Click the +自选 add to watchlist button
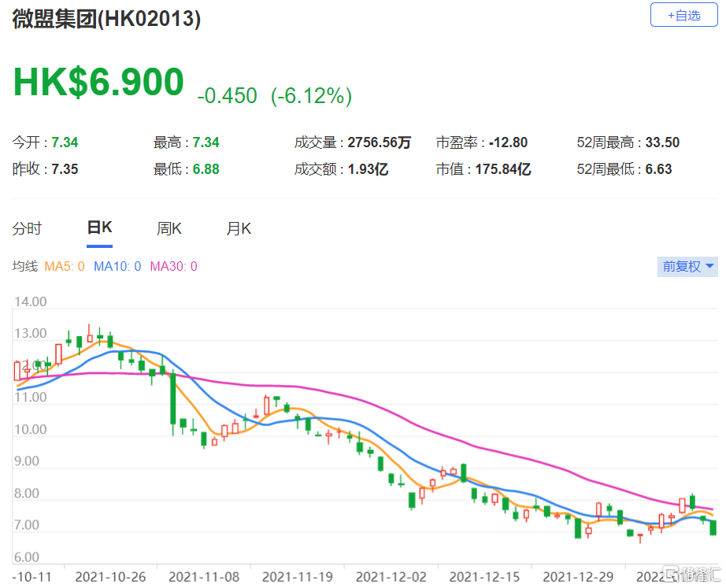The height and width of the screenshot is (588, 726). click(x=683, y=15)
